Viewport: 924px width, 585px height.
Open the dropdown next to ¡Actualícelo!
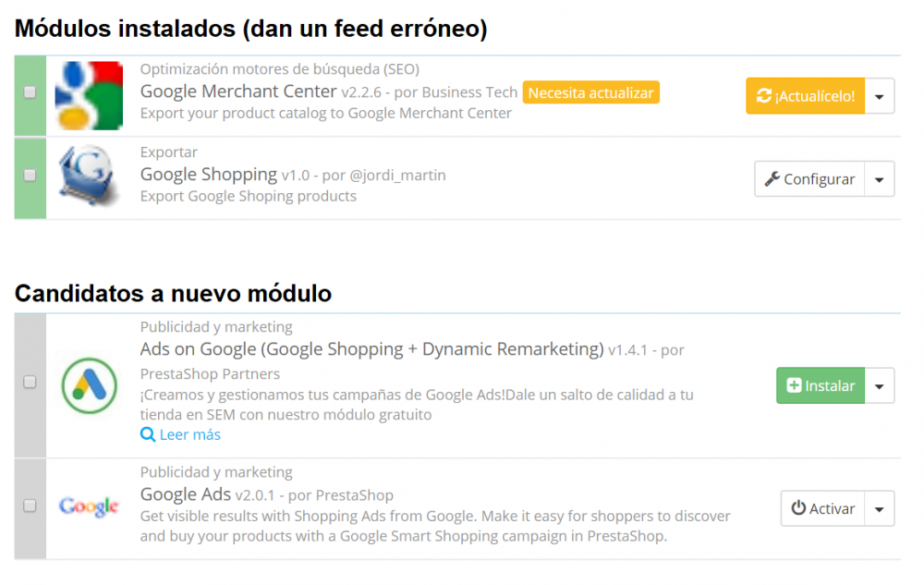click(879, 95)
